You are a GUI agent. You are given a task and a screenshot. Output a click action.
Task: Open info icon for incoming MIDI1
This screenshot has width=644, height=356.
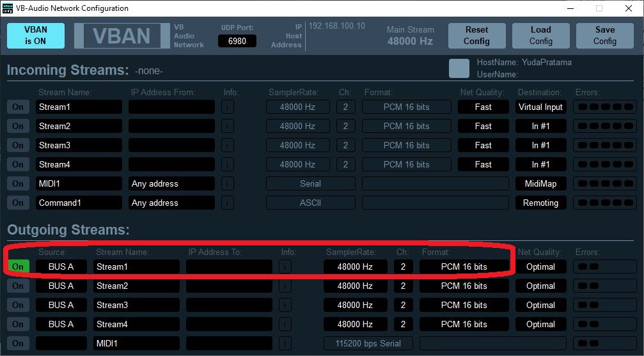pyautogui.click(x=228, y=183)
